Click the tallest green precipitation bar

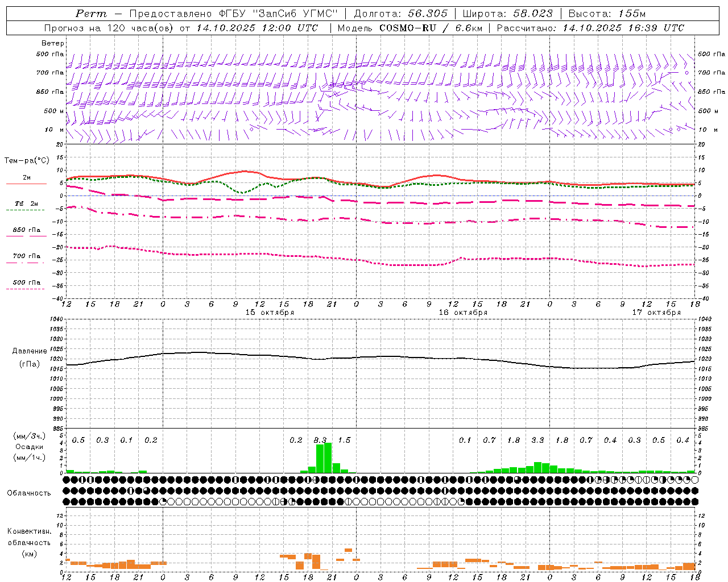328,458
